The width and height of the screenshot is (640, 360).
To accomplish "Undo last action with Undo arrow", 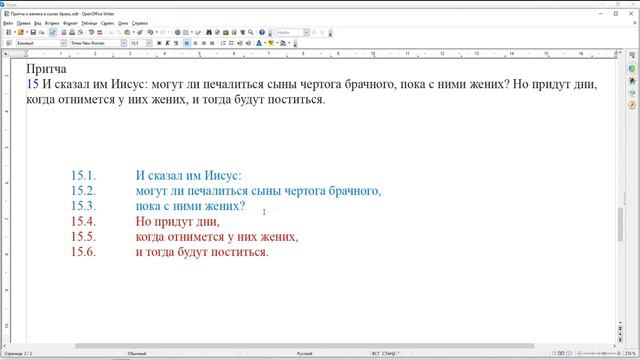I will tap(150, 32).
